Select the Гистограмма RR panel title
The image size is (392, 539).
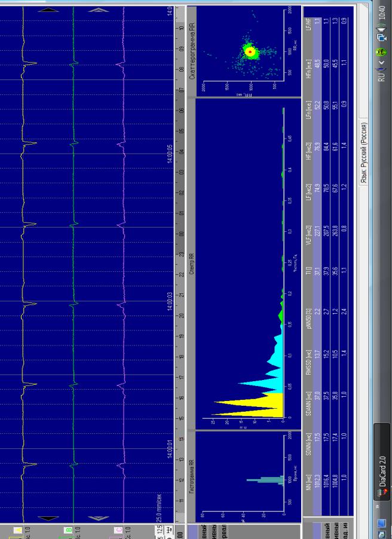(x=192, y=476)
